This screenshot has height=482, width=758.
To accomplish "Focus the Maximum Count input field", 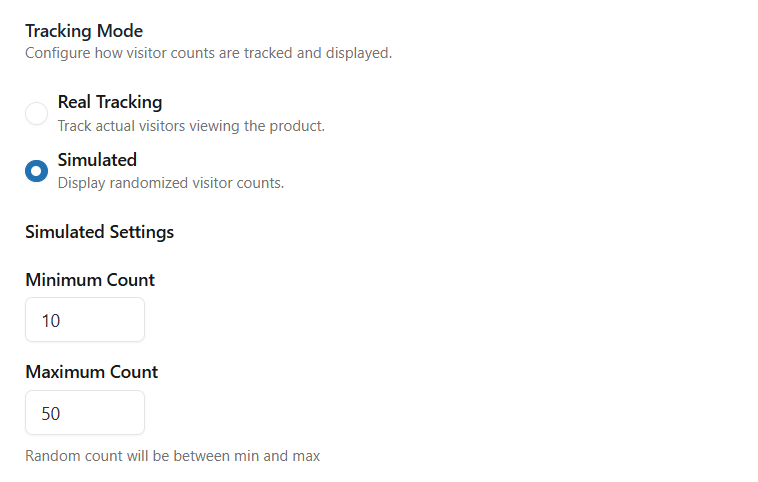I will click(x=85, y=413).
